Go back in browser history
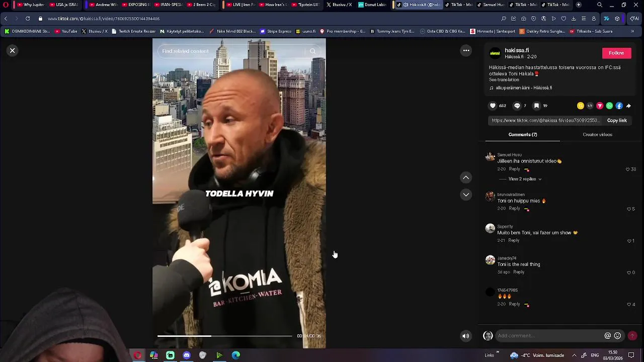The height and width of the screenshot is (362, 644). [6, 19]
